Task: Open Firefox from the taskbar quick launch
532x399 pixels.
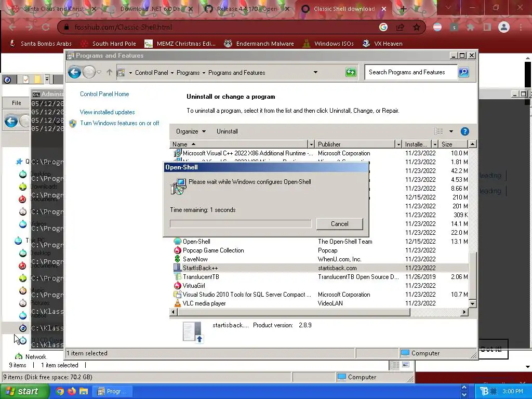Action: pyautogui.click(x=72, y=391)
